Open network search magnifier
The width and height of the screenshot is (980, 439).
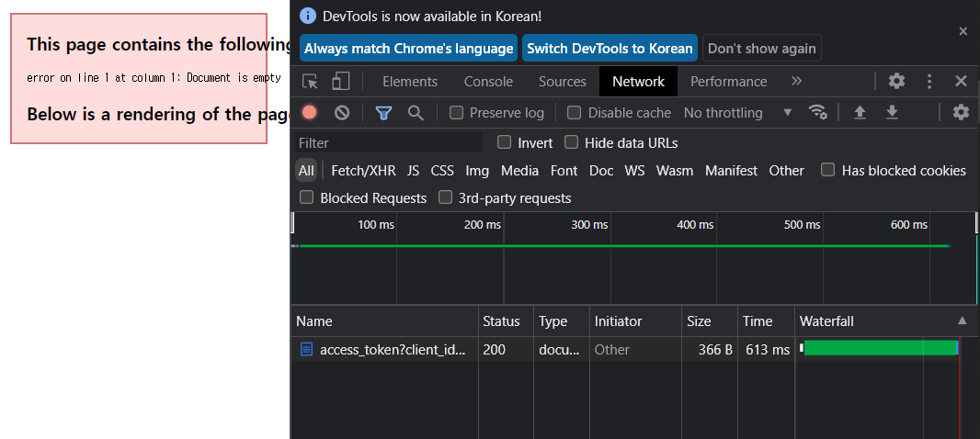(x=416, y=113)
